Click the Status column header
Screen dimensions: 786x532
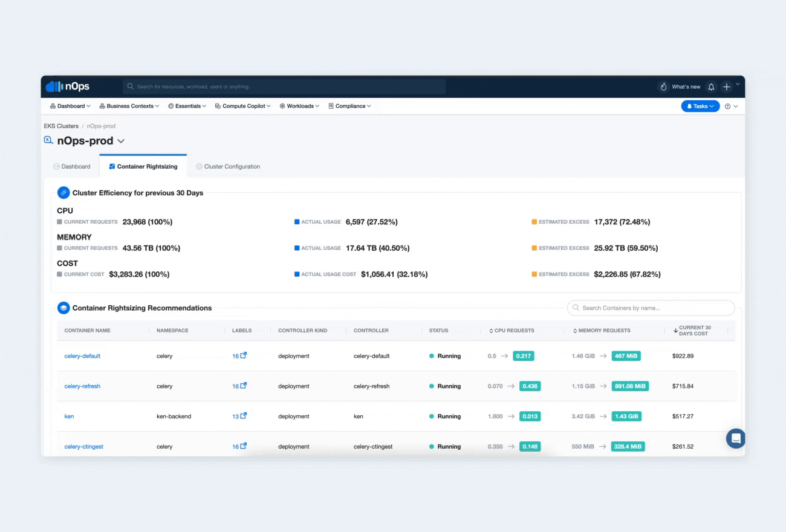[438, 331]
